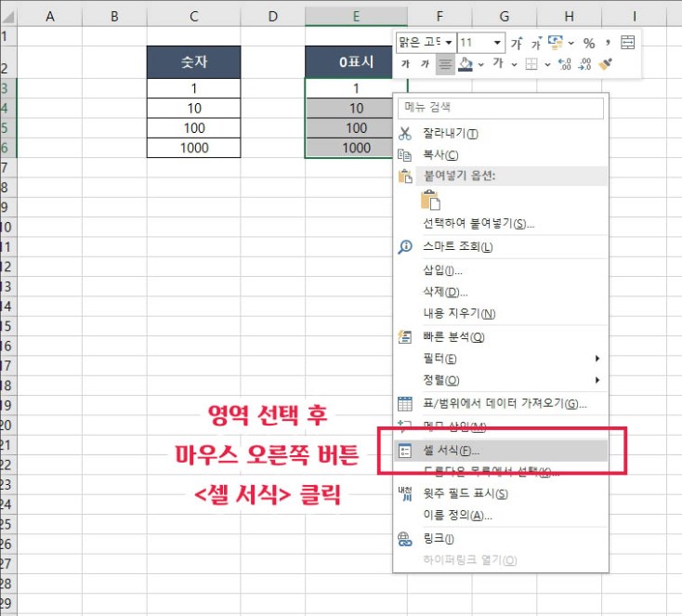Toggle center alignment in mini toolbar
The image size is (682, 616).
coord(445,64)
